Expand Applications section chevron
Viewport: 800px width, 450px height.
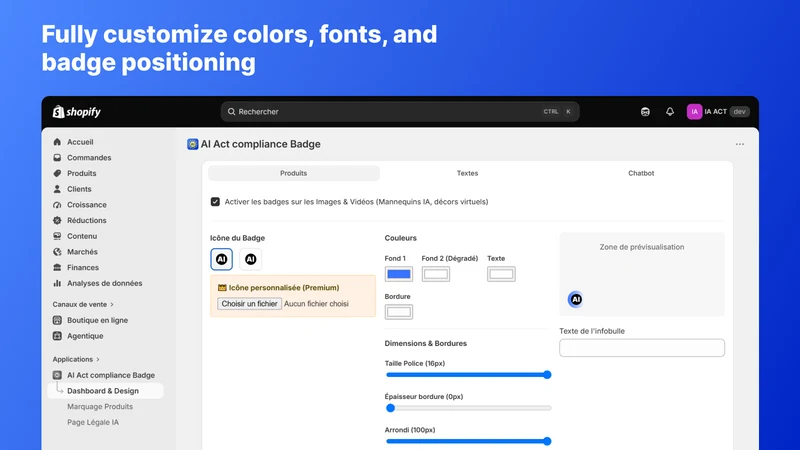(98, 360)
